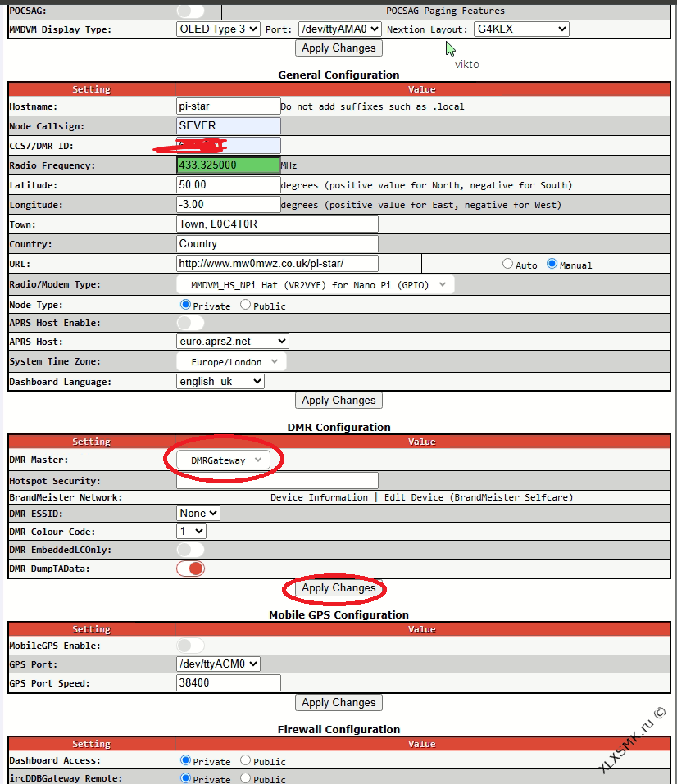
Task: Open BrandMeister Device Information link
Action: (x=319, y=497)
